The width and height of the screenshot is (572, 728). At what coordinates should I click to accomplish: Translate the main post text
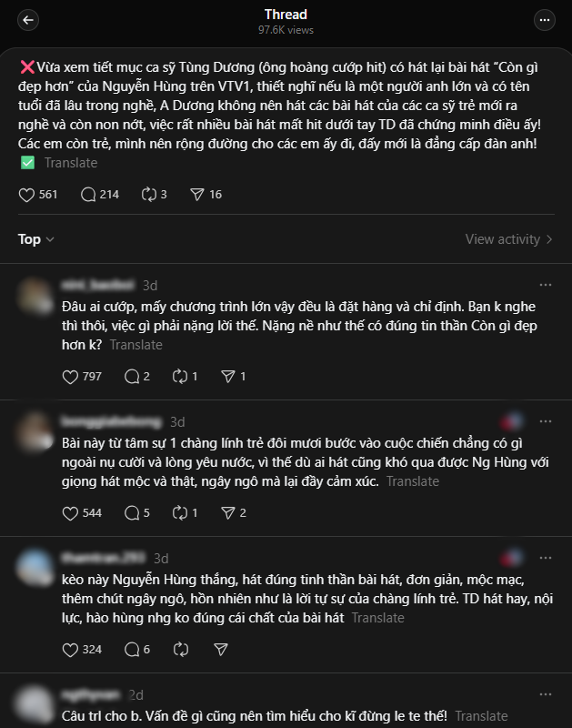click(71, 162)
